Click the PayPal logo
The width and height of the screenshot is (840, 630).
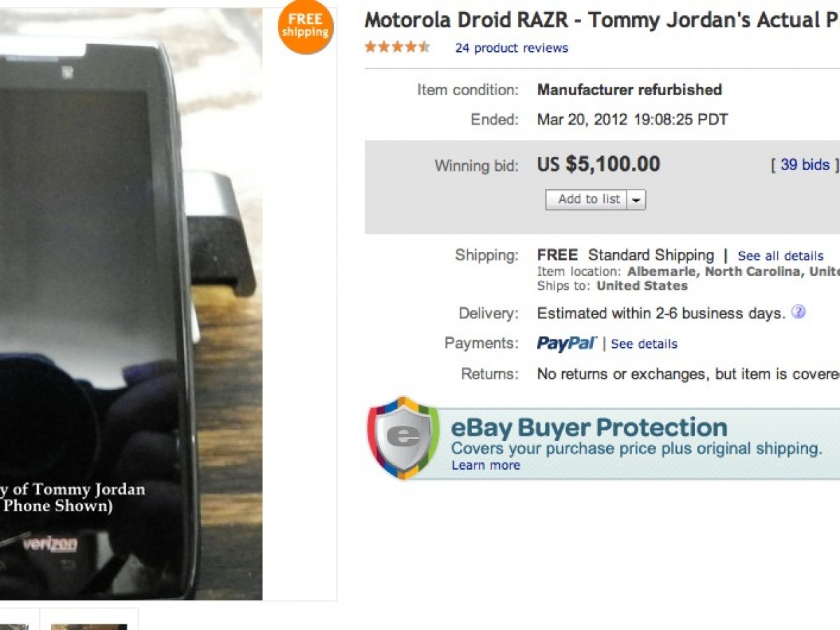pos(566,343)
